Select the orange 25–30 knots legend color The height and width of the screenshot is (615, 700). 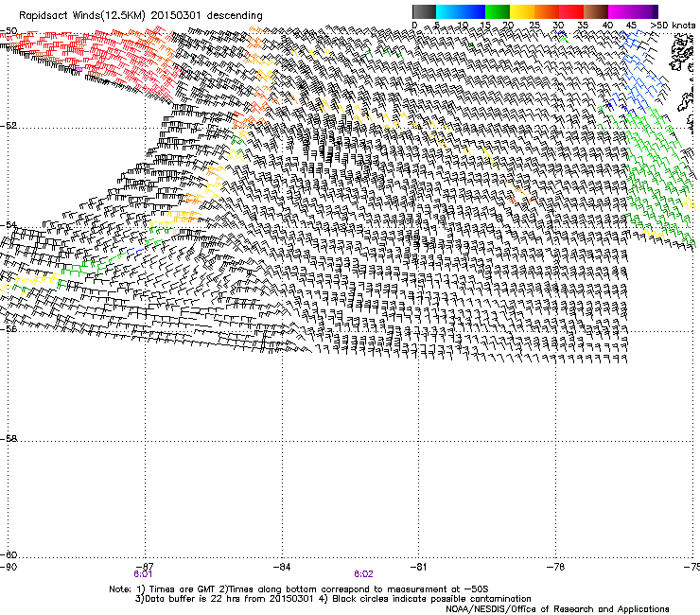point(547,11)
